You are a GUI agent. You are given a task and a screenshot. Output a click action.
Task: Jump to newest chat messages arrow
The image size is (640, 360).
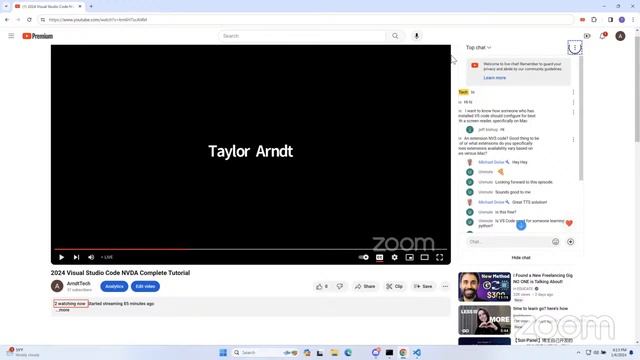pos(521,225)
